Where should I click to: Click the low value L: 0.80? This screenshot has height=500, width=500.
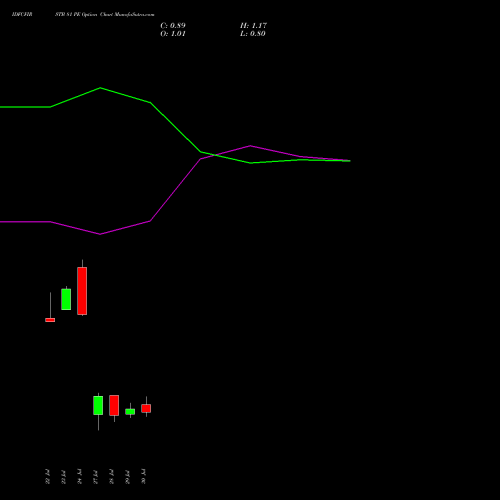[x=253, y=34]
